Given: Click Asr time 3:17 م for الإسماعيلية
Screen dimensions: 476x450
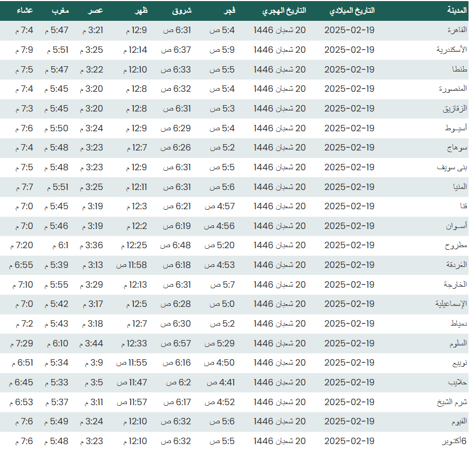Looking at the screenshot, I should click(93, 304).
